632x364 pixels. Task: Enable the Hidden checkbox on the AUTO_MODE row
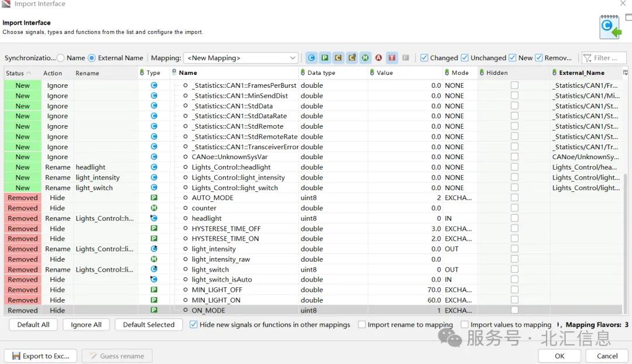[x=514, y=198]
